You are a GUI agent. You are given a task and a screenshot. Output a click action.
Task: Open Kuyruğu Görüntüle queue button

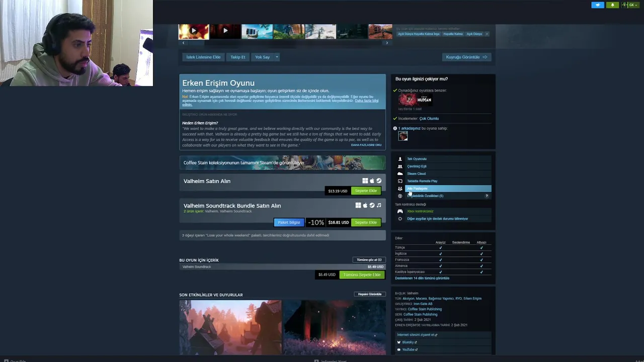[466, 57]
